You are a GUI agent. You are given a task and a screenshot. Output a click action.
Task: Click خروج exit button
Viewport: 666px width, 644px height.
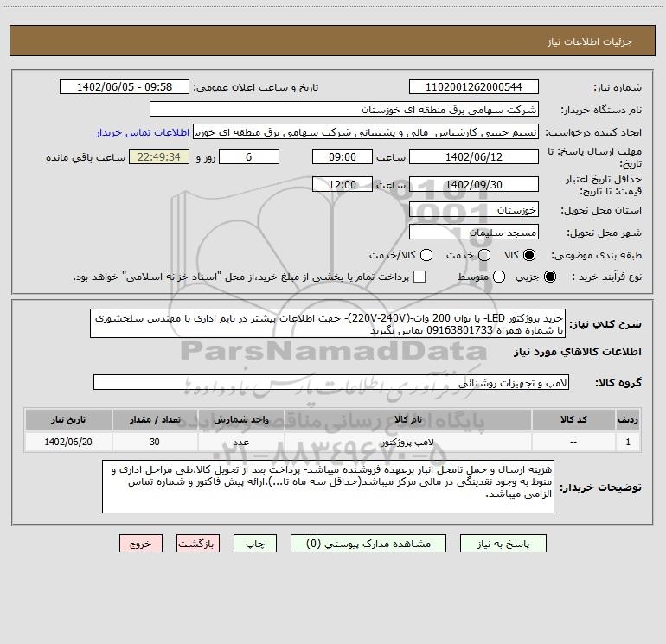pyautogui.click(x=141, y=544)
